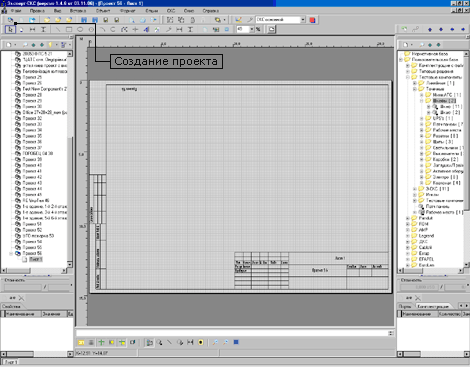
Task: Select Проект 42 in project tree
Action: pos(32,177)
